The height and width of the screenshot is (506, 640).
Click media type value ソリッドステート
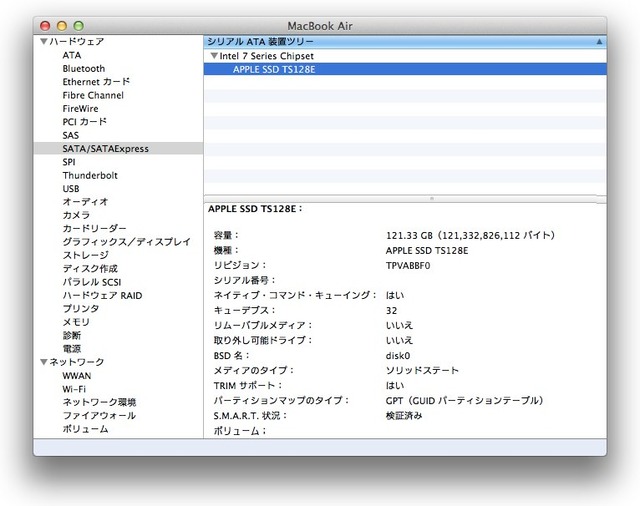pyautogui.click(x=422, y=371)
